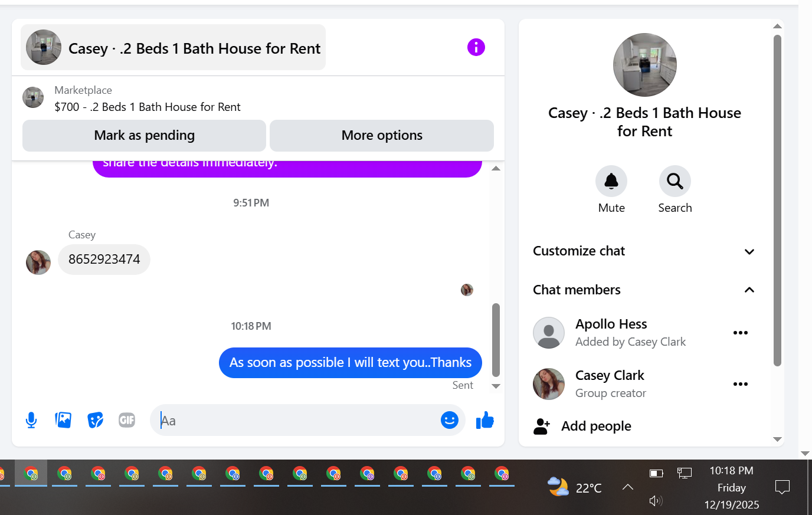This screenshot has height=515, width=812.
Task: Attach a file using the photo icon
Action: click(x=63, y=420)
